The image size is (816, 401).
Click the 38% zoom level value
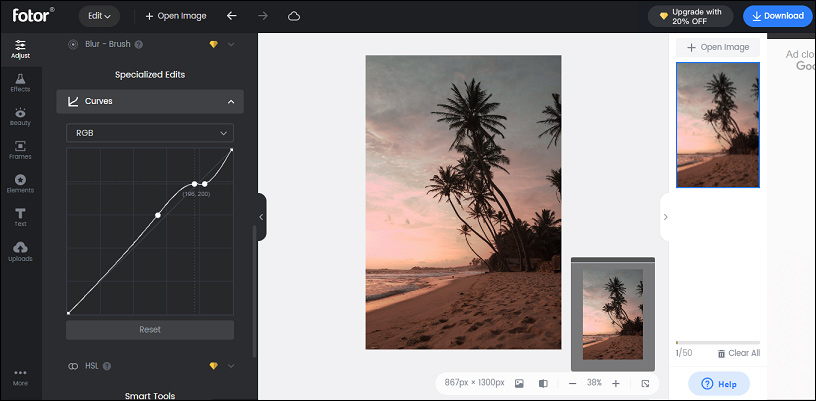[x=594, y=383]
